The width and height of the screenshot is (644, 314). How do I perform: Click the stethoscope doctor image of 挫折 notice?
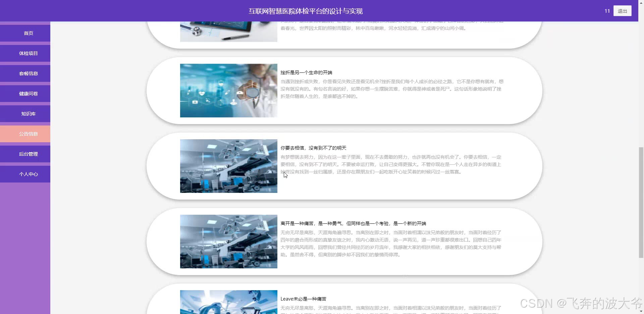pyautogui.click(x=229, y=91)
